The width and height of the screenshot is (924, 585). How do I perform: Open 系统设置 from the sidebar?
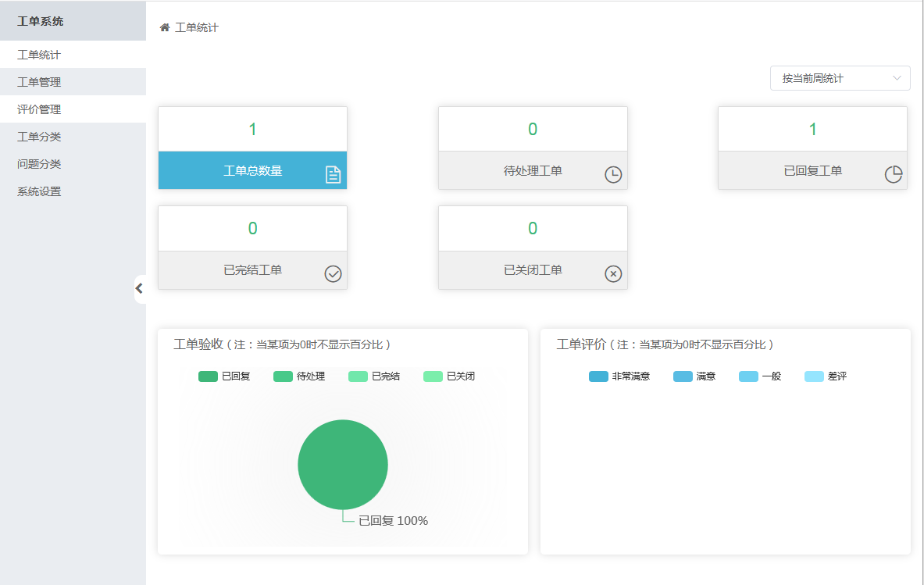pos(39,191)
